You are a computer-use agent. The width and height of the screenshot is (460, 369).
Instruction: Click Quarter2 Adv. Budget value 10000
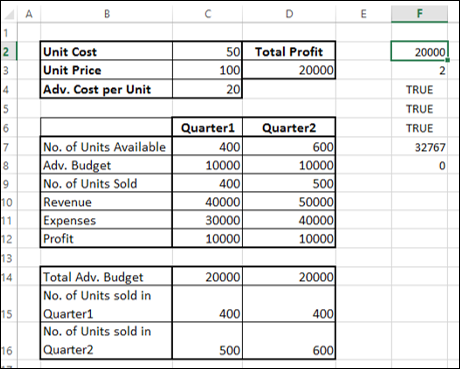pyautogui.click(x=289, y=165)
